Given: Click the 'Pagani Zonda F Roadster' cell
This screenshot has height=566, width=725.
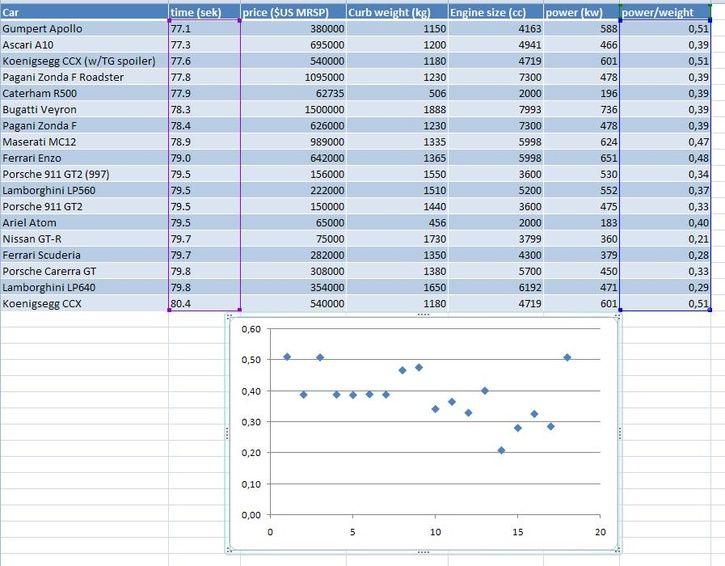Looking at the screenshot, I should point(84,77).
